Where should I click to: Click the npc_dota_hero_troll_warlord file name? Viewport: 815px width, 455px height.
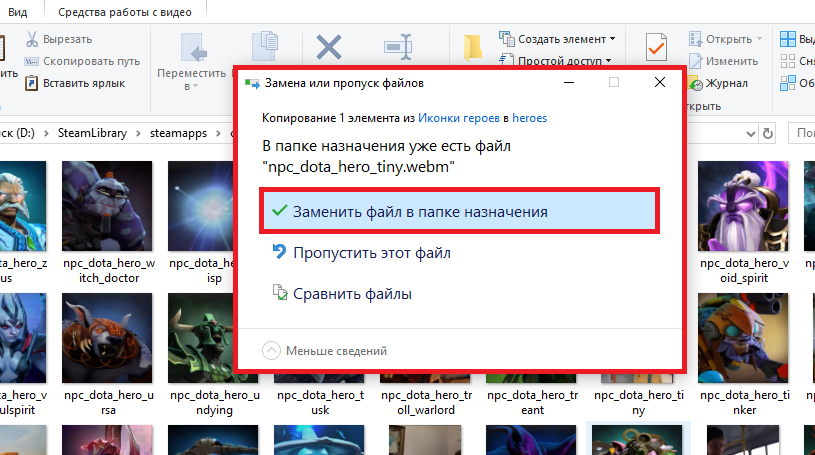coord(426,402)
